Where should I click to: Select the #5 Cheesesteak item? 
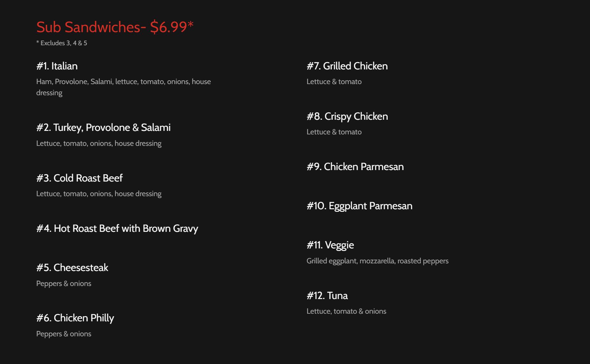click(x=72, y=268)
